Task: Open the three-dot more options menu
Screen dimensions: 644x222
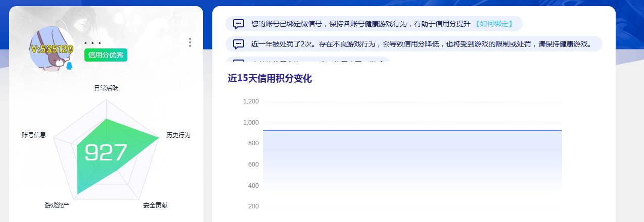Action: click(190, 42)
